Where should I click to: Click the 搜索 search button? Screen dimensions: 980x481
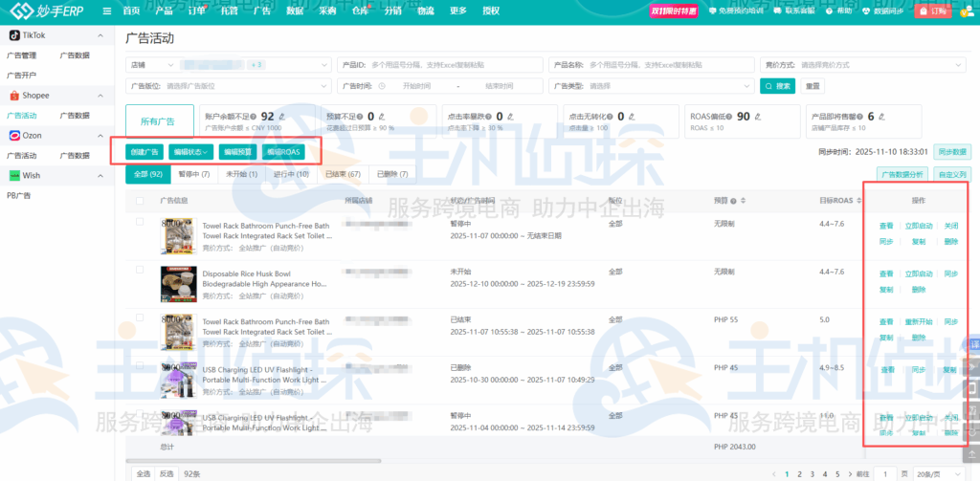[777, 86]
